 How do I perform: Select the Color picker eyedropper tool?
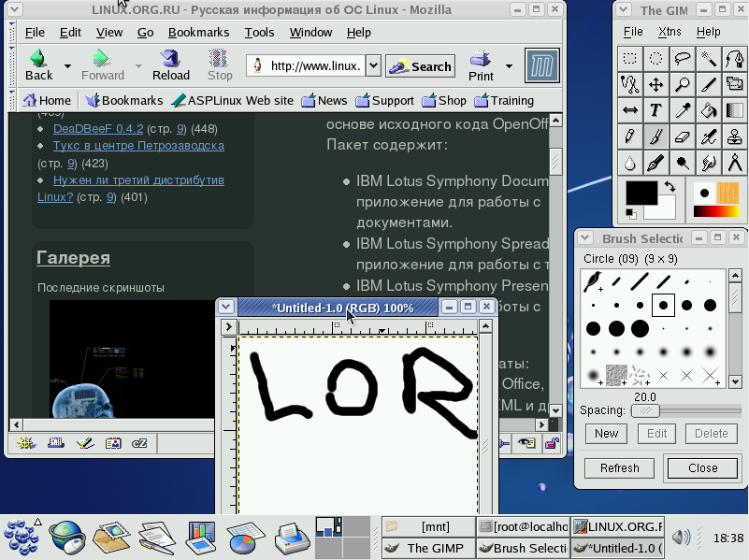tap(682, 110)
